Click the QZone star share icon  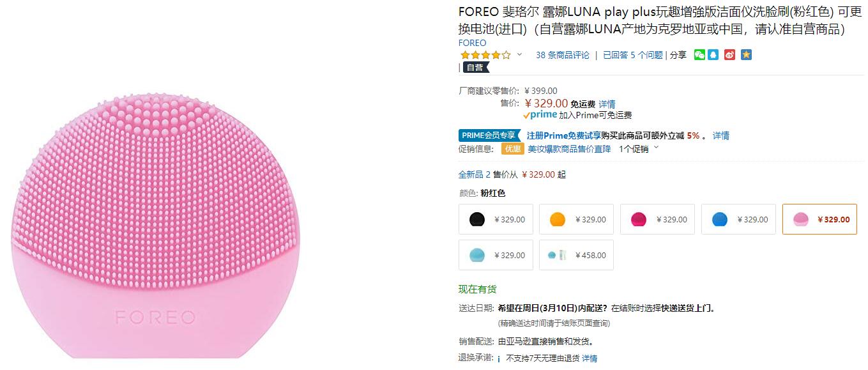click(x=746, y=55)
